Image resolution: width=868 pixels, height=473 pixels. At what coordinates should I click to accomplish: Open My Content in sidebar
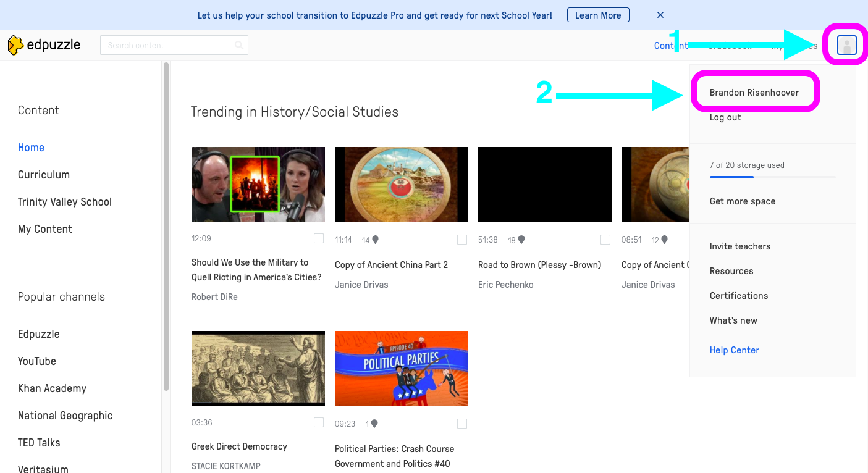45,229
